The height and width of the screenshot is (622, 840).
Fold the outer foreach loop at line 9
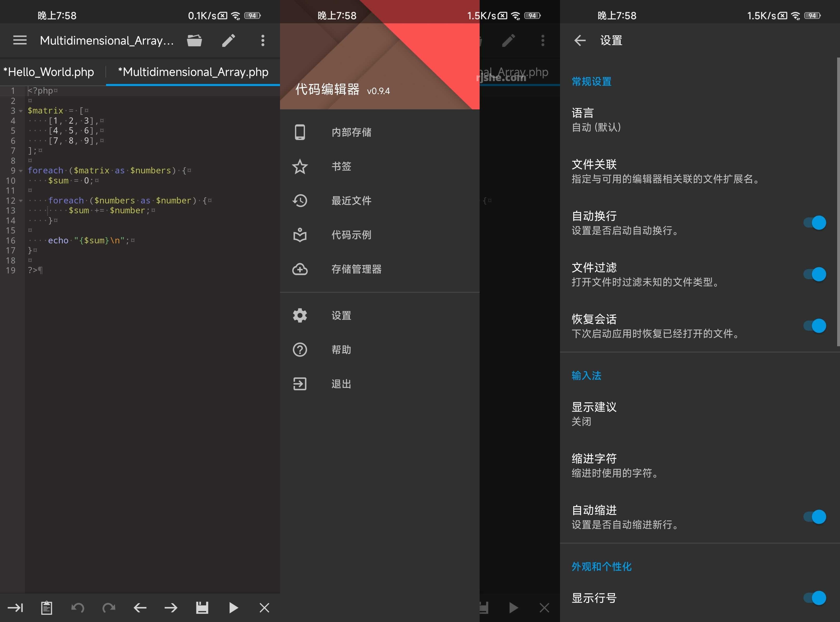tap(21, 171)
